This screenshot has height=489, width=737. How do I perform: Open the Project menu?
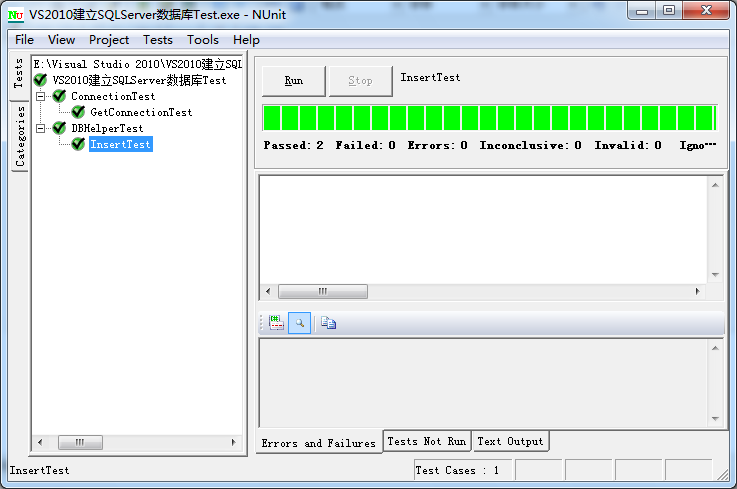[x=109, y=39]
